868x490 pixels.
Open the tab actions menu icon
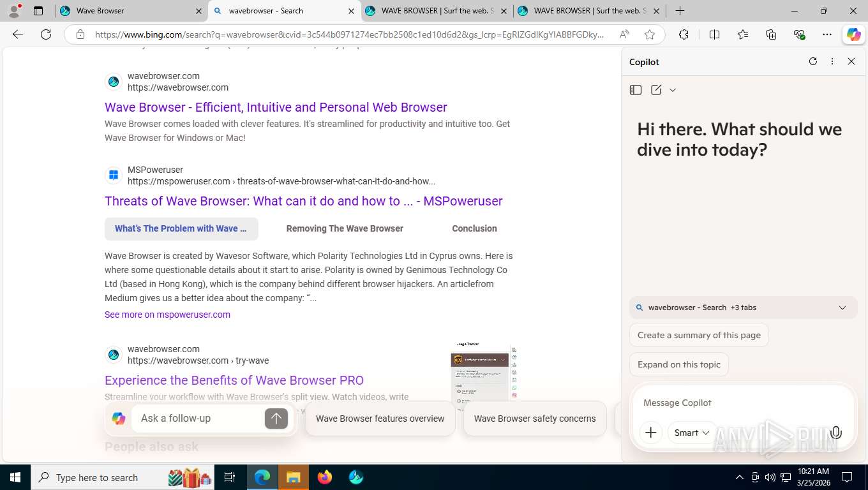click(38, 11)
